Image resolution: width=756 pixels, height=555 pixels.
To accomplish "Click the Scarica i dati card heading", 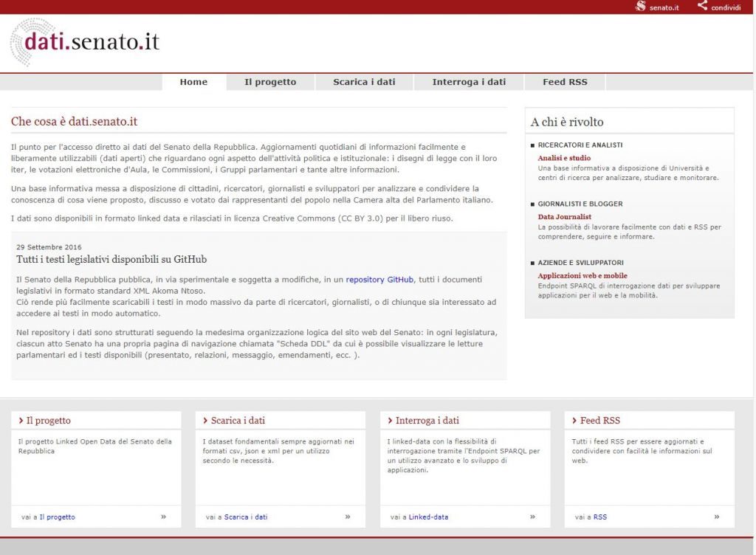I will (x=238, y=421).
